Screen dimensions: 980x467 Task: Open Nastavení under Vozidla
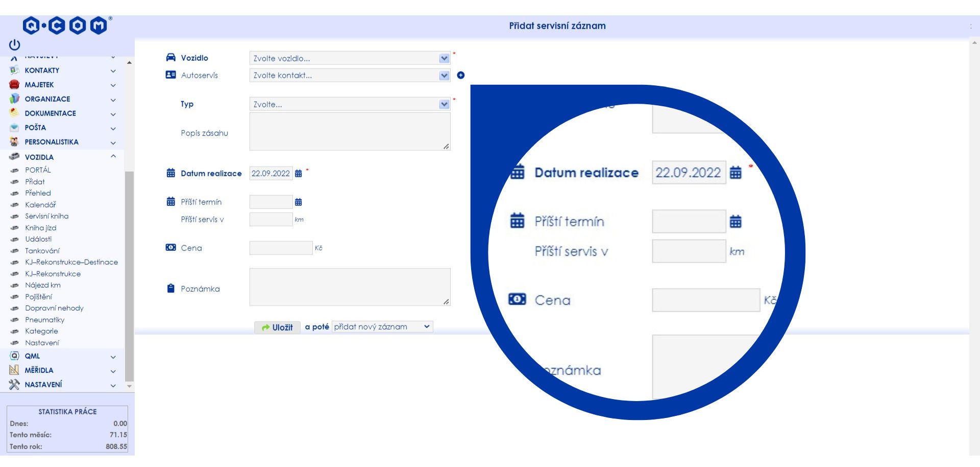coord(42,343)
